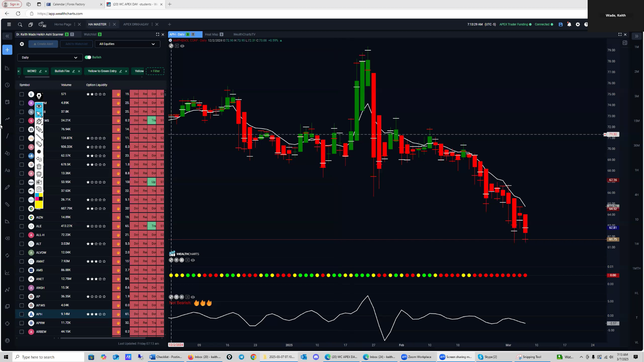Click the trash can in annotation toolbar
Viewport: 644px width, 362px height.
[x=39, y=167]
